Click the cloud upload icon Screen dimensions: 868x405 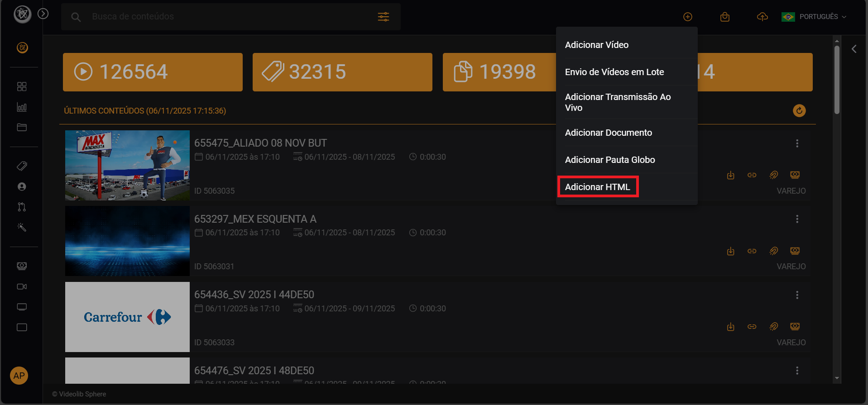click(762, 17)
